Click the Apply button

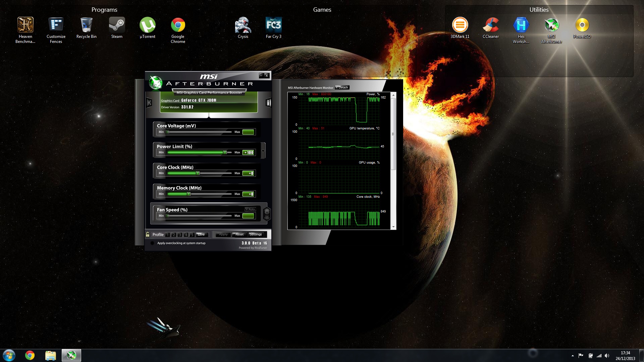click(223, 234)
